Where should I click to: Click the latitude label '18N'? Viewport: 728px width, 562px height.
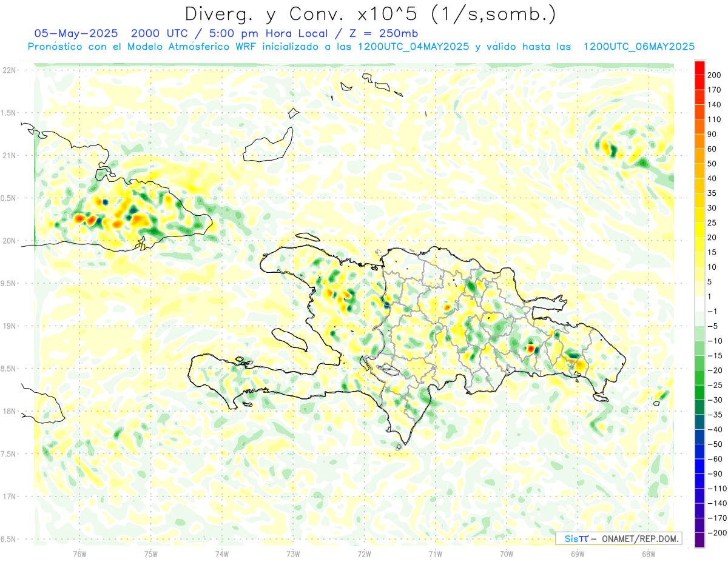tap(9, 412)
